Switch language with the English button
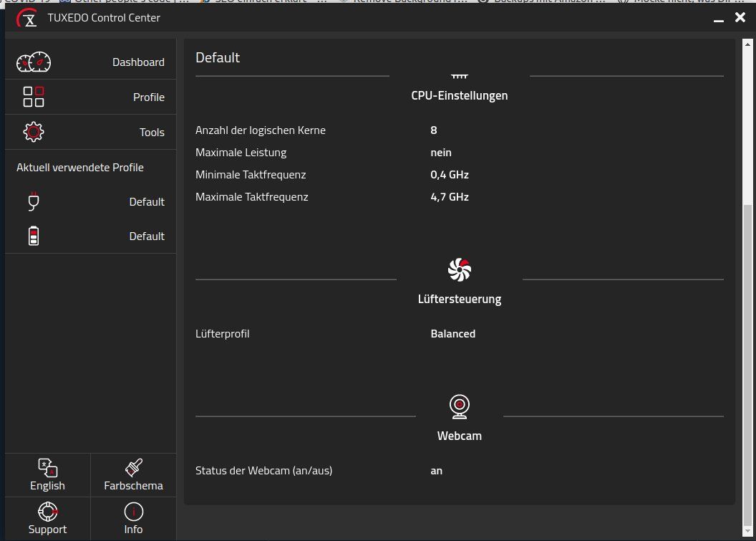 tap(47, 475)
